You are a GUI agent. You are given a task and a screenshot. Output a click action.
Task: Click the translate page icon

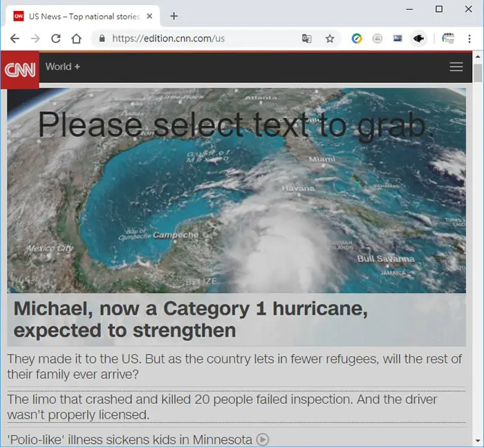tap(306, 39)
